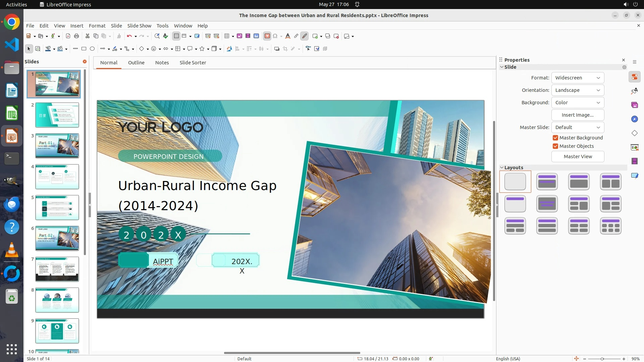This screenshot has height=362, width=644.
Task: Open the Slide Show menu
Action: [139, 26]
